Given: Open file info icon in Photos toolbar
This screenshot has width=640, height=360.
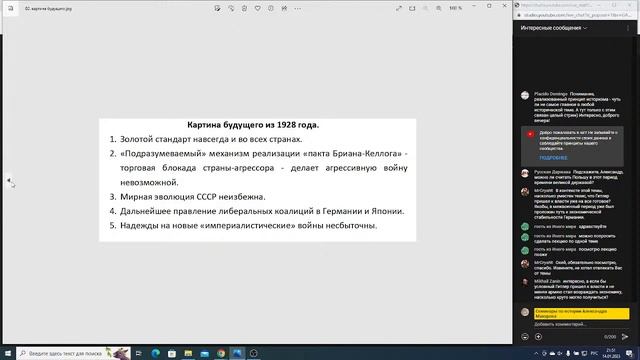Looking at the screenshot, I should coord(271,8).
